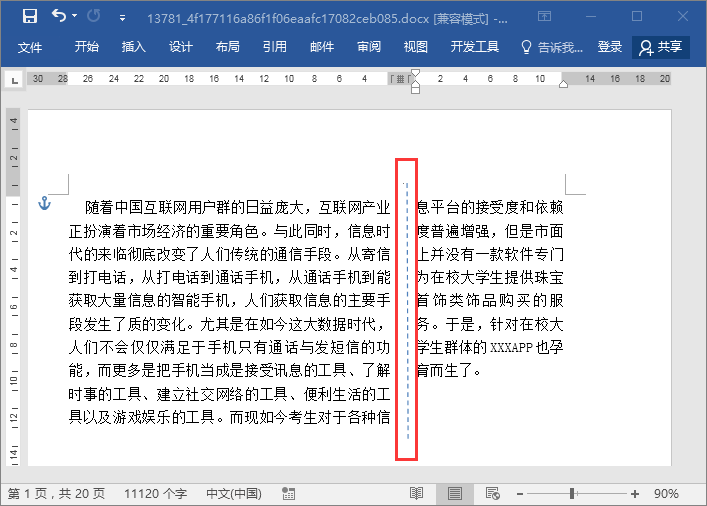Click the first line indent marker on ruler
This screenshot has height=506, width=707.
point(415,73)
